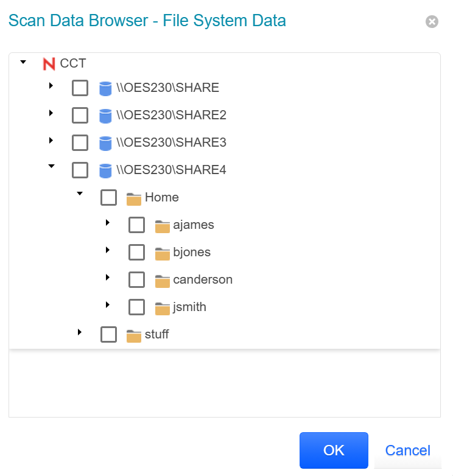Collapse the CCT root node
Viewport: 453px width, 476px height.
coord(23,61)
